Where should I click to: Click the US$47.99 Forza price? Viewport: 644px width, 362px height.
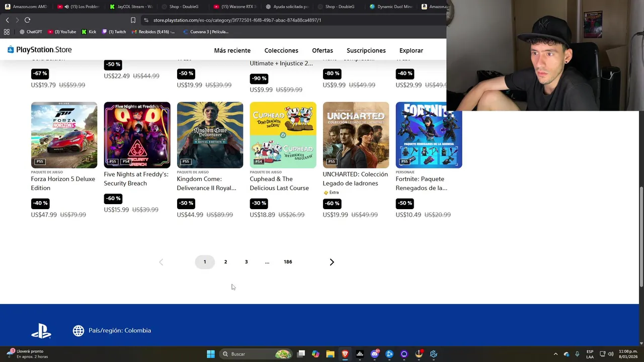tap(44, 215)
